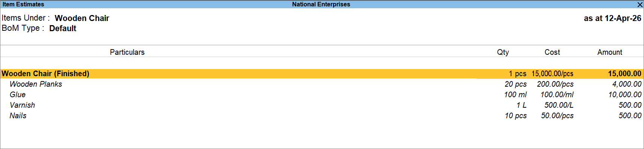Click the Cost column header
Image resolution: width=644 pixels, height=149 pixels.
point(552,52)
